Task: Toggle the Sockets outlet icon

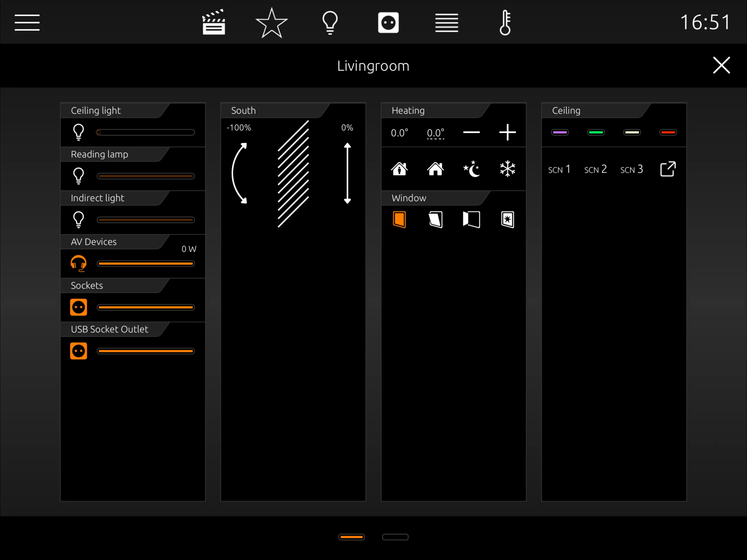Action: [79, 307]
